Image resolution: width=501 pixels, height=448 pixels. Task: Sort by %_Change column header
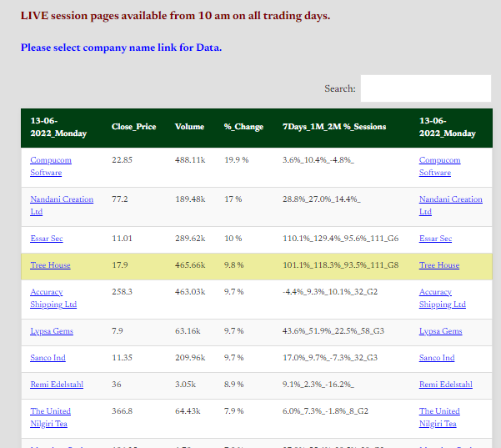click(x=243, y=127)
